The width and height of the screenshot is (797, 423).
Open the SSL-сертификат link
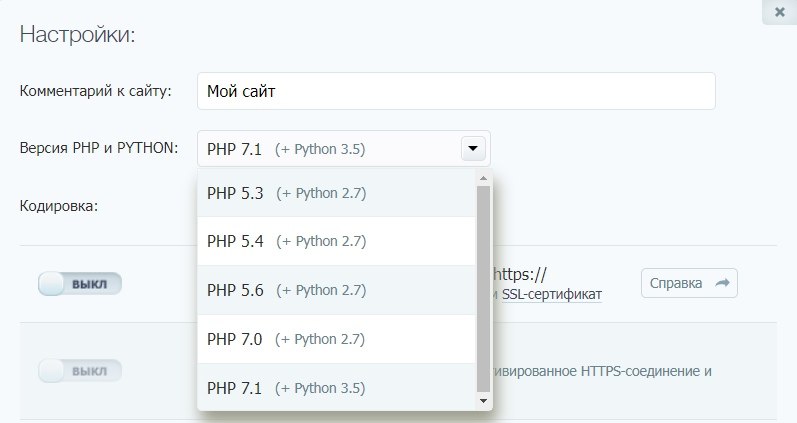click(551, 294)
